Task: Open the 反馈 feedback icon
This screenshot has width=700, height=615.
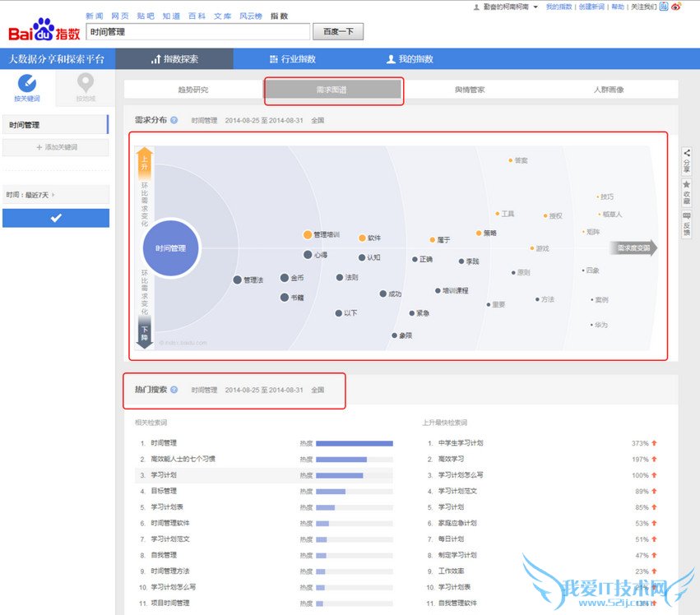Action: coord(687,216)
